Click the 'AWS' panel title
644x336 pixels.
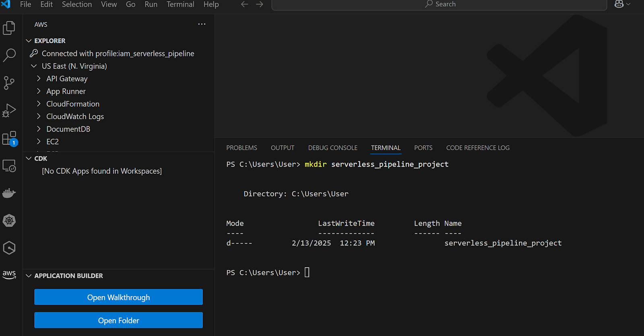coord(41,25)
